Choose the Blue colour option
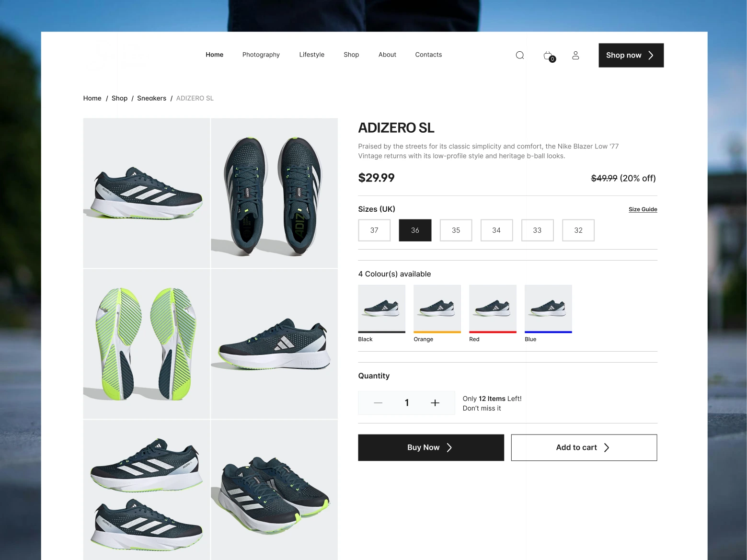The height and width of the screenshot is (560, 747). [548, 313]
